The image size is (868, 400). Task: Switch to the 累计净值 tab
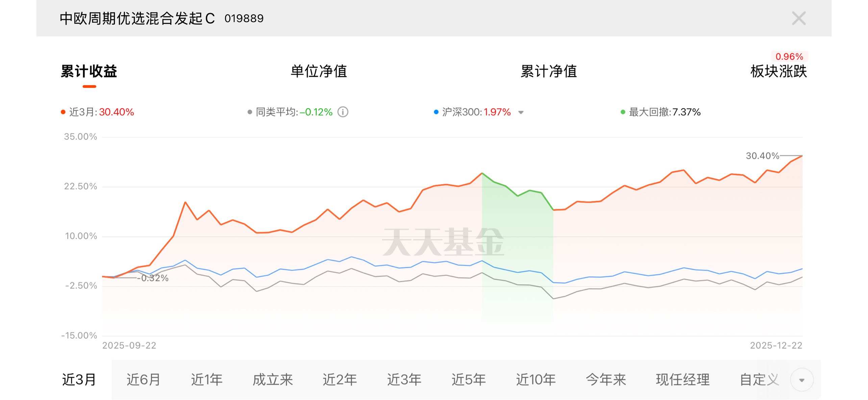pos(548,71)
